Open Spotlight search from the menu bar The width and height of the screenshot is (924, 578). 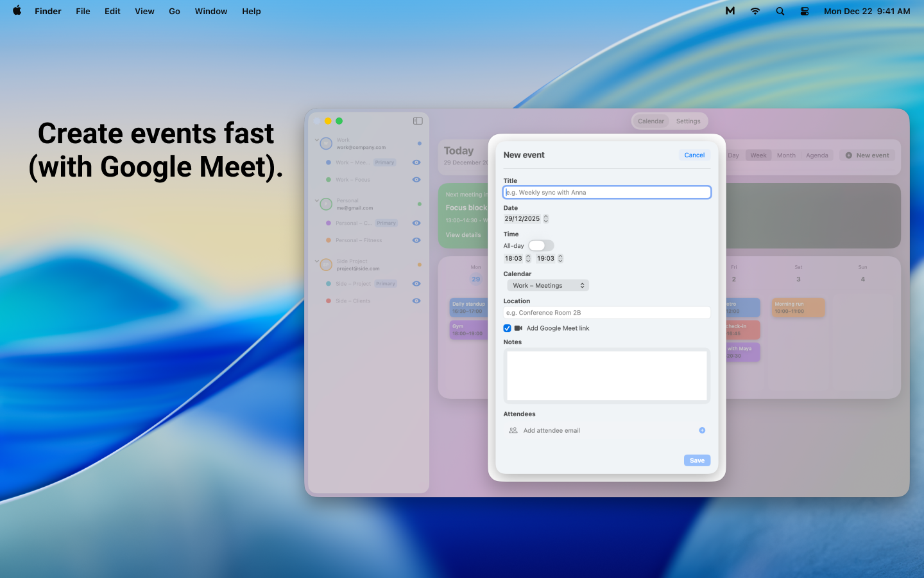coord(780,11)
